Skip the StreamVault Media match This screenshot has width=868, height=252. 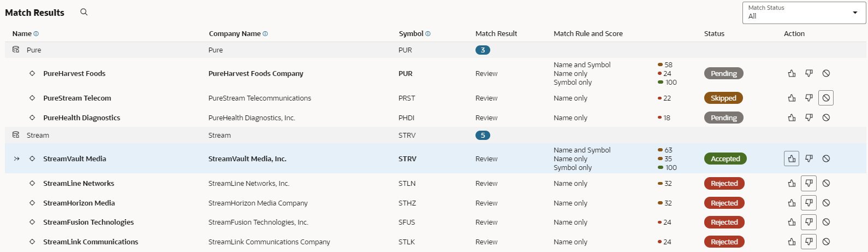pos(826,159)
